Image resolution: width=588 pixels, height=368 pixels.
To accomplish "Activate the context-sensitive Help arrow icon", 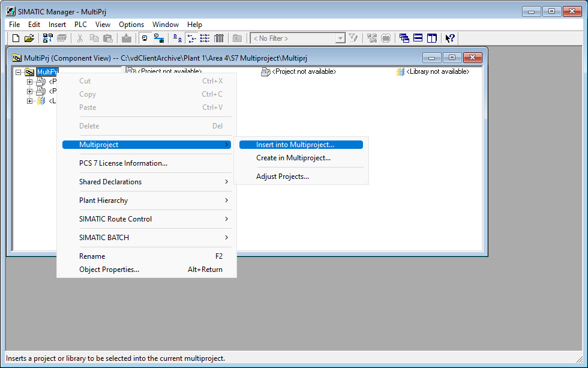I will point(450,38).
